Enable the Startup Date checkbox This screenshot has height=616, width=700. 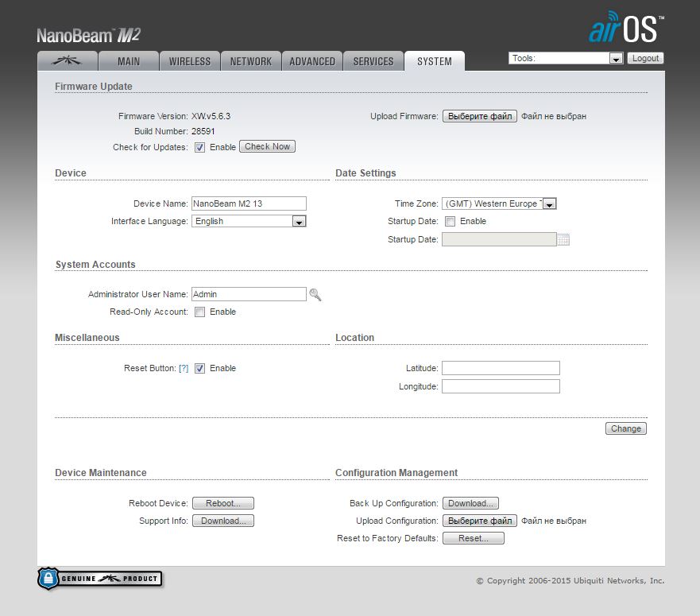click(x=450, y=222)
